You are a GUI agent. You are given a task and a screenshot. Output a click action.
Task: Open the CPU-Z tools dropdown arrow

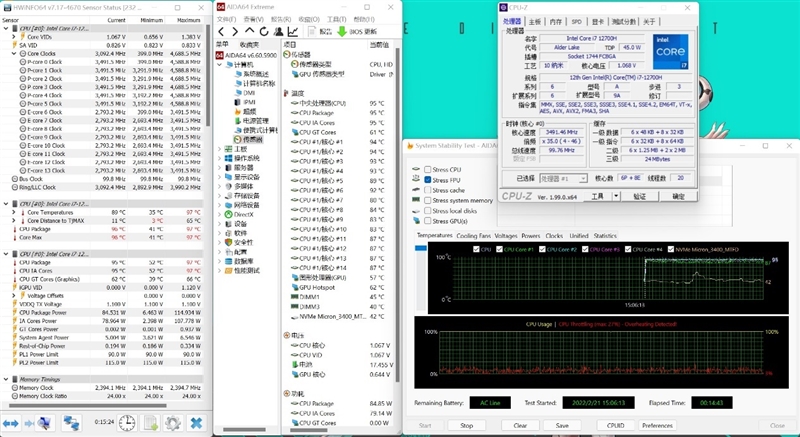616,196
